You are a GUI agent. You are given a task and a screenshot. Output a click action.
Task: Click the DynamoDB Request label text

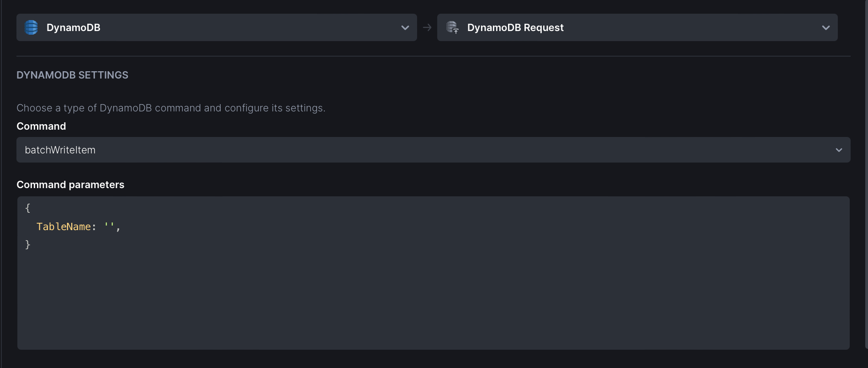click(515, 27)
